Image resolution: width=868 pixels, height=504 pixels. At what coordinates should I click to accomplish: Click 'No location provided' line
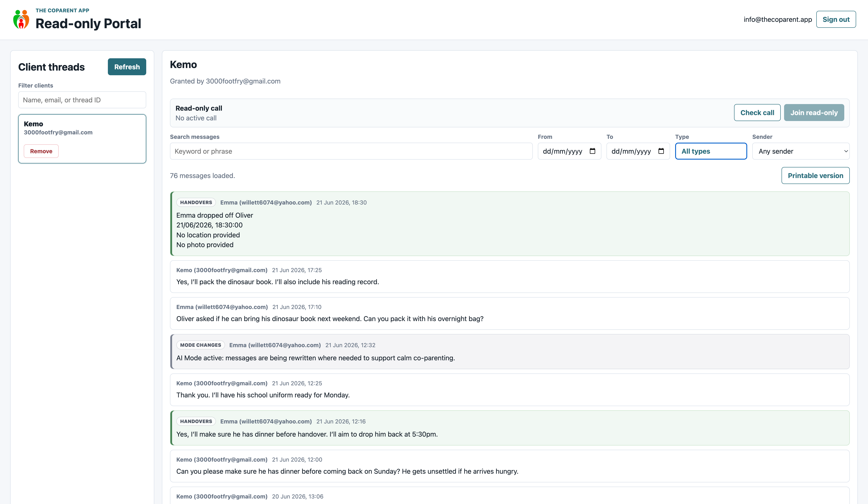(208, 235)
